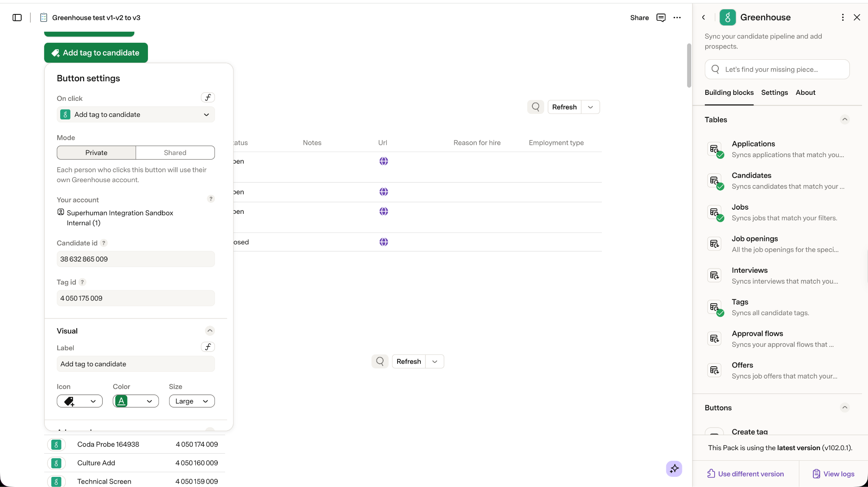Click help icon beside Candidate id

coord(104,243)
